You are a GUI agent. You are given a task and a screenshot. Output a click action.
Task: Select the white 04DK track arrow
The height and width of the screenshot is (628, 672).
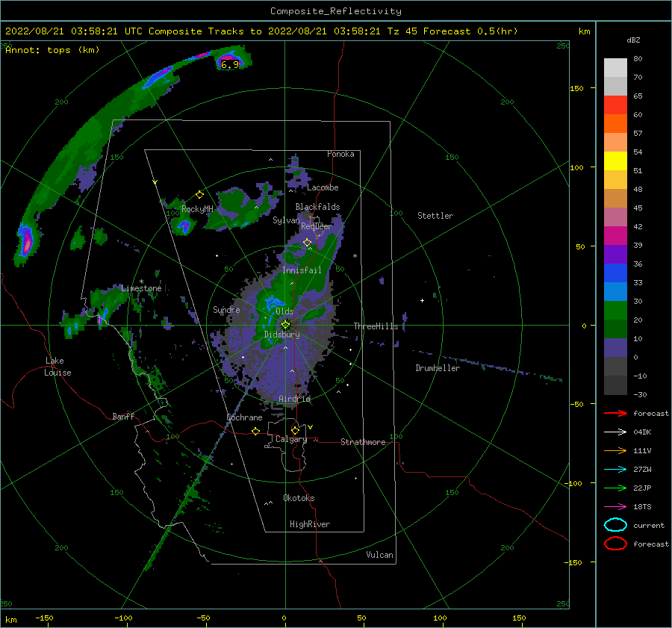coord(615,432)
